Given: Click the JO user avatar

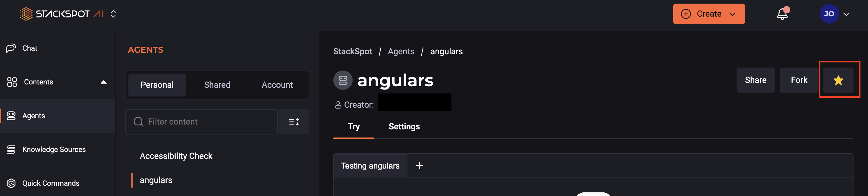Looking at the screenshot, I should pos(829,14).
